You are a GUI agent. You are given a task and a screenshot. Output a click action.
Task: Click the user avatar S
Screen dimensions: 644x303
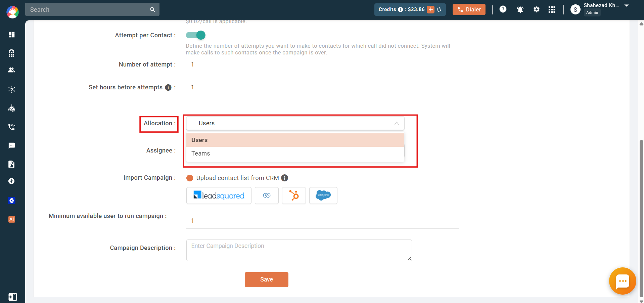click(575, 9)
